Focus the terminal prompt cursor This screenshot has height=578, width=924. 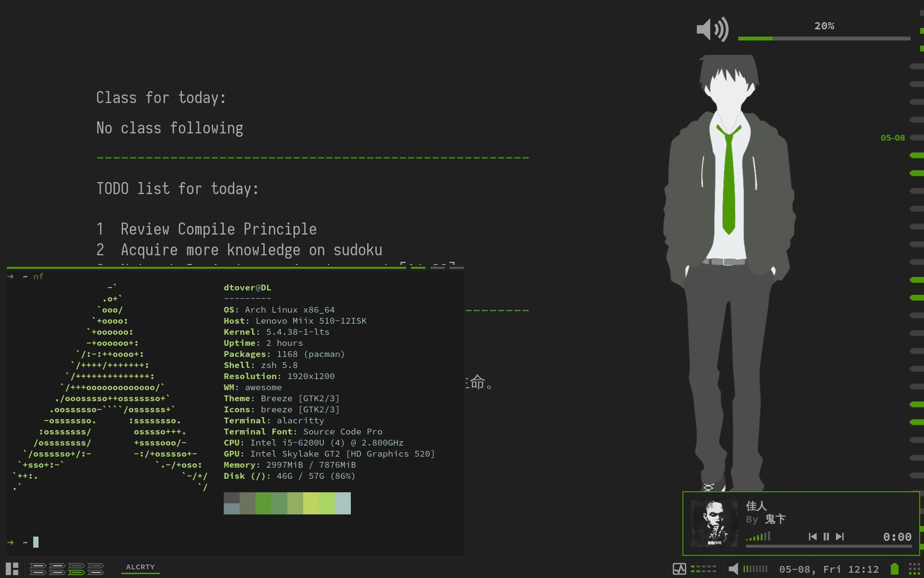coord(36,542)
